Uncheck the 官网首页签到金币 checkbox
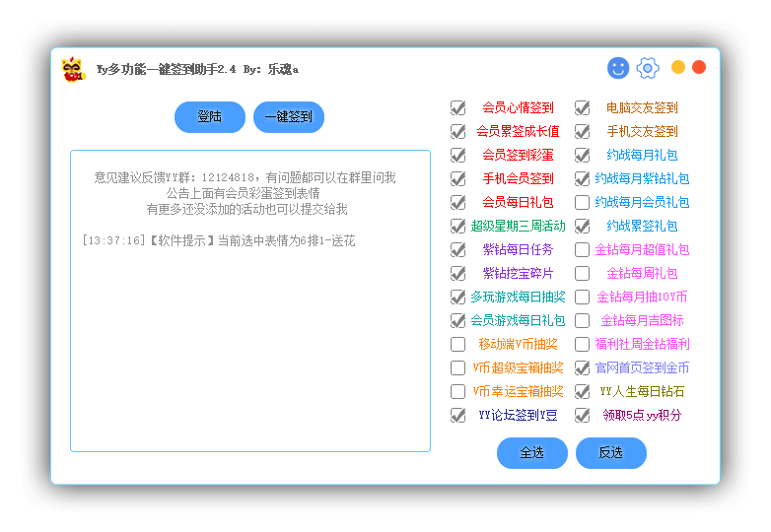 click(x=583, y=367)
